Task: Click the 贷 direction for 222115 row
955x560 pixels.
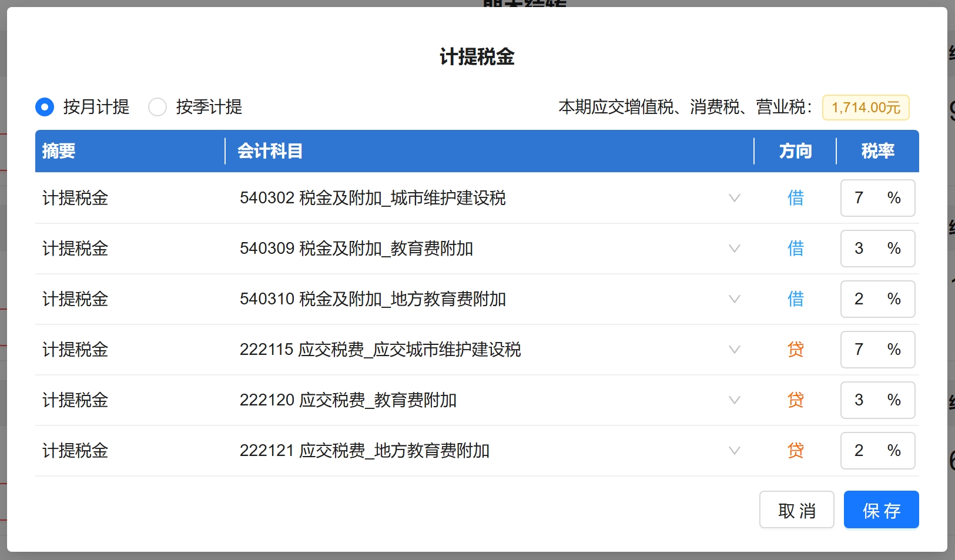Action: (x=795, y=350)
